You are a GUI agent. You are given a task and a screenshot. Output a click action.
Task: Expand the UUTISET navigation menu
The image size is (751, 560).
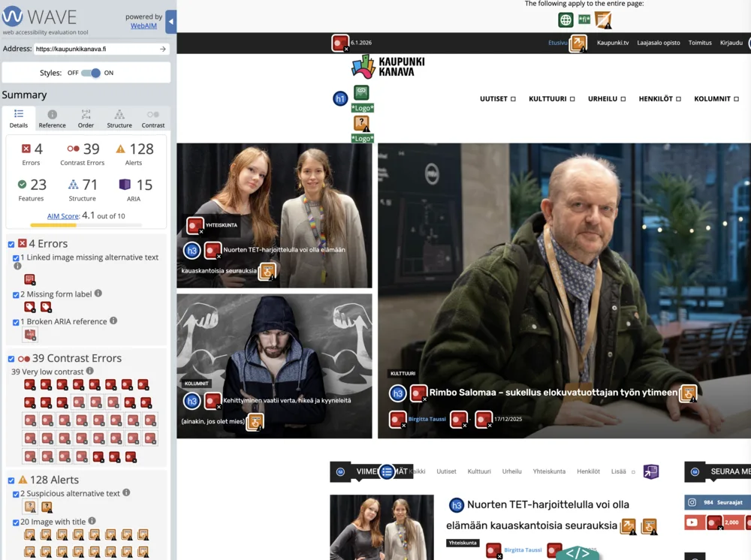click(497, 99)
